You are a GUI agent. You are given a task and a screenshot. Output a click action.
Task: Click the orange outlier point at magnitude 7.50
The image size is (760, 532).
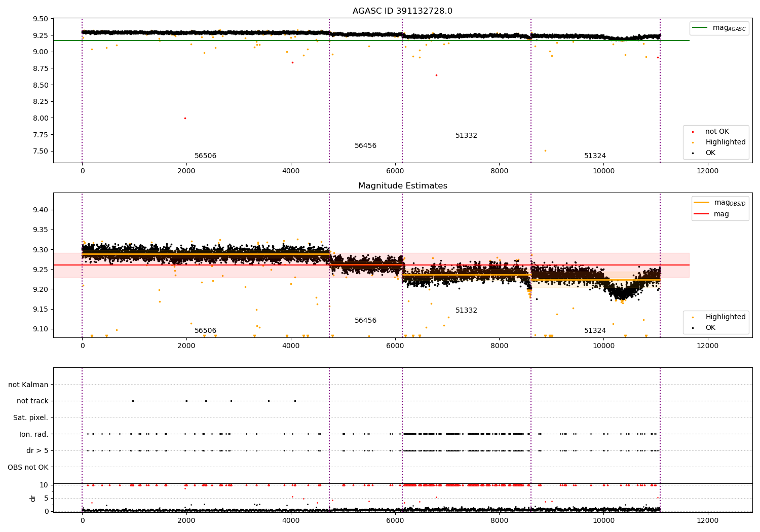point(545,150)
